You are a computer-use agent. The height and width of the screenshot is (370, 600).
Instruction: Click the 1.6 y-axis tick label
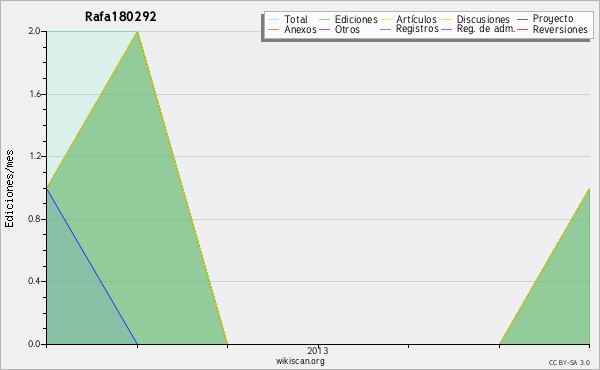tap(34, 94)
